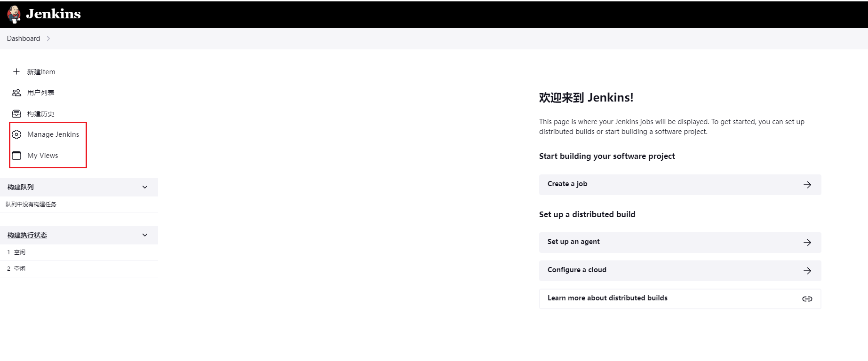Viewport: 868px width, 361px height.
Task: Click the Create a job button
Action: [x=680, y=185]
